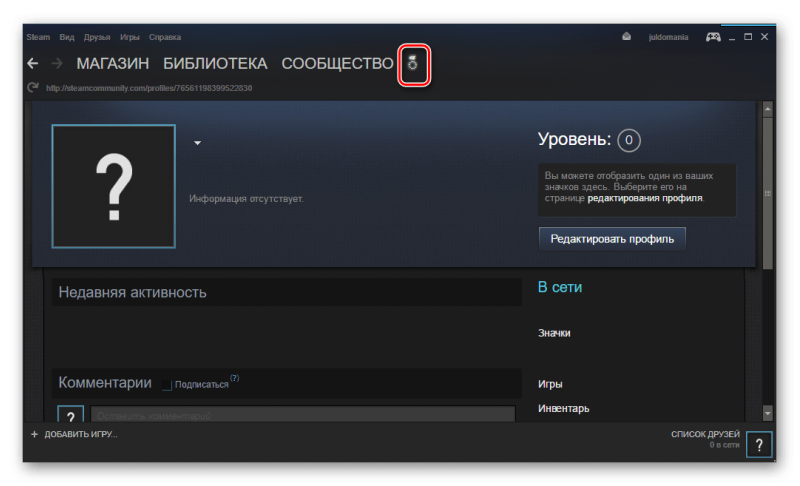Click ДОБАВИТЬ ИГРУ at the bottom
The width and height of the screenshot is (800, 486).
(x=81, y=434)
